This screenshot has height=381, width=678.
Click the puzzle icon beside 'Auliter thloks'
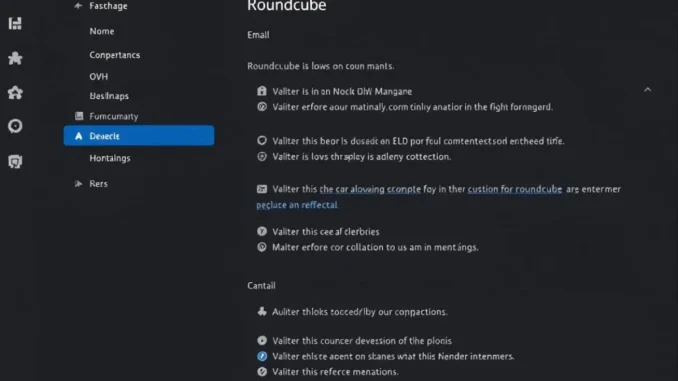pos(262,311)
